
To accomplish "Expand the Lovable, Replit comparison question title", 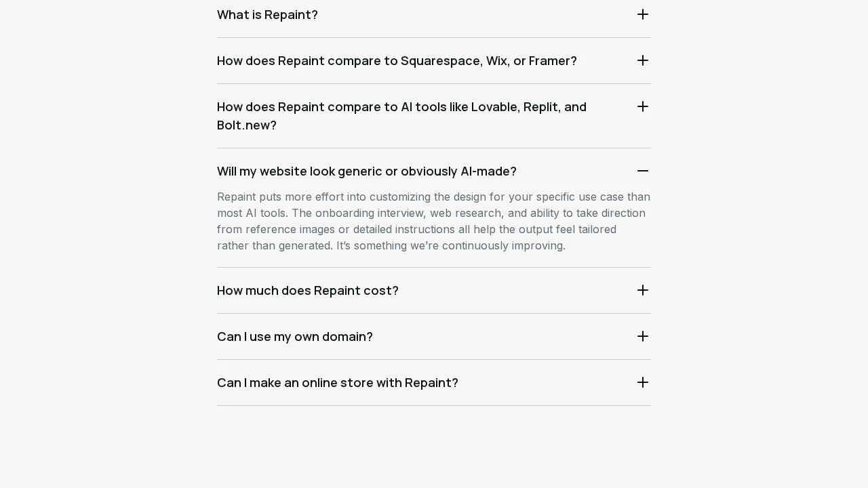I will click(x=401, y=107).
